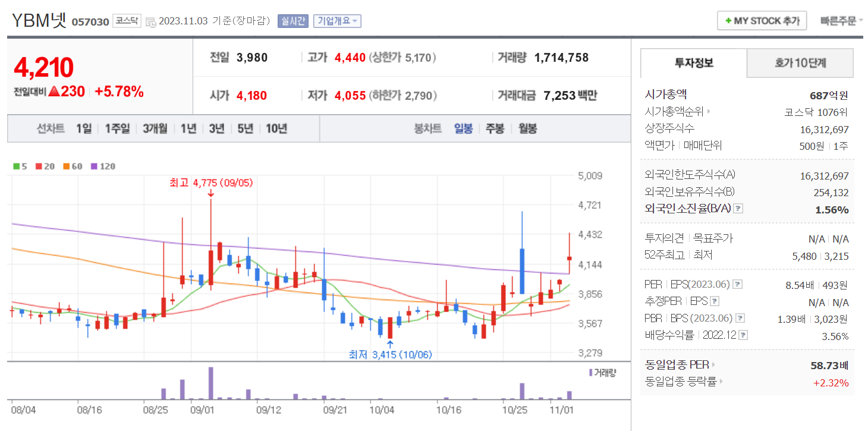Screen dimensions: 868x431
Task: Select the 3년 line chart period
Action: click(216, 128)
